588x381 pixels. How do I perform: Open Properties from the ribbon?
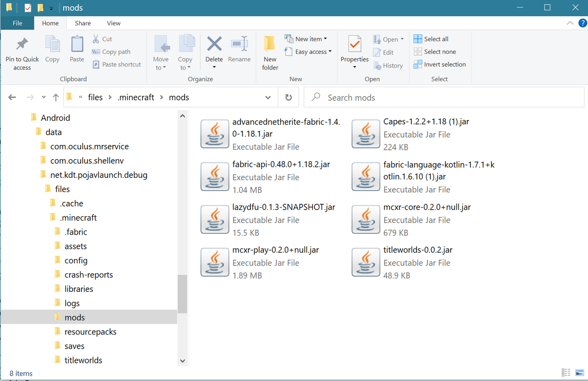pyautogui.click(x=354, y=45)
